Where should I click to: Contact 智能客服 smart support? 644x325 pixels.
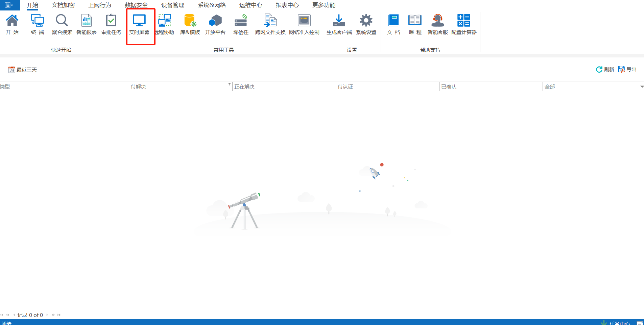pos(438,24)
